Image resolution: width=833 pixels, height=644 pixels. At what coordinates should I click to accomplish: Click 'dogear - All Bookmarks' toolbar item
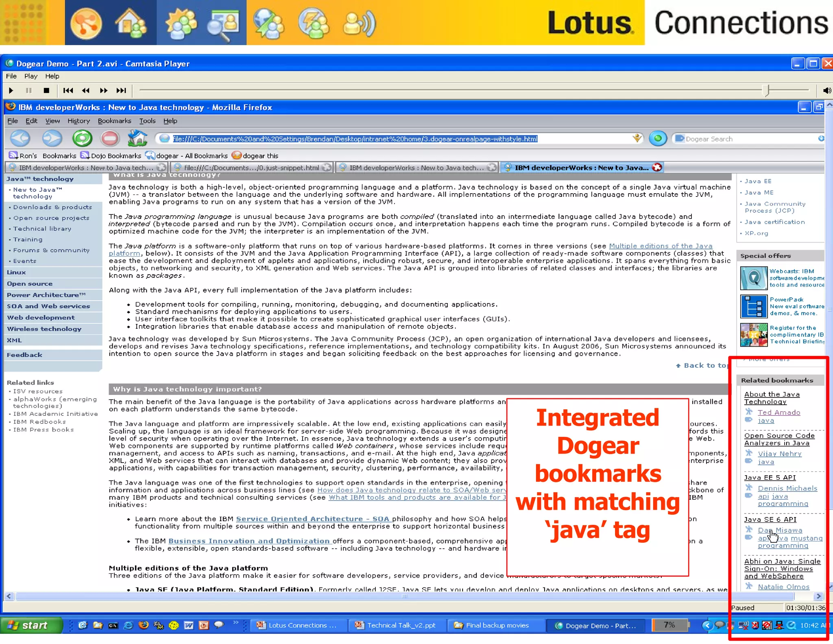187,156
